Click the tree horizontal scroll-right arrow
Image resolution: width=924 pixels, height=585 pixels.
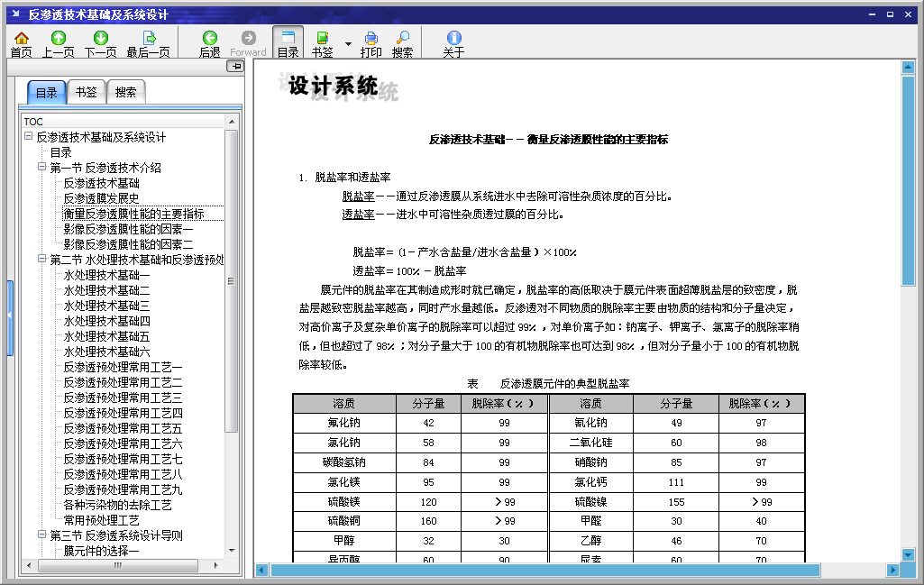pyautogui.click(x=216, y=565)
